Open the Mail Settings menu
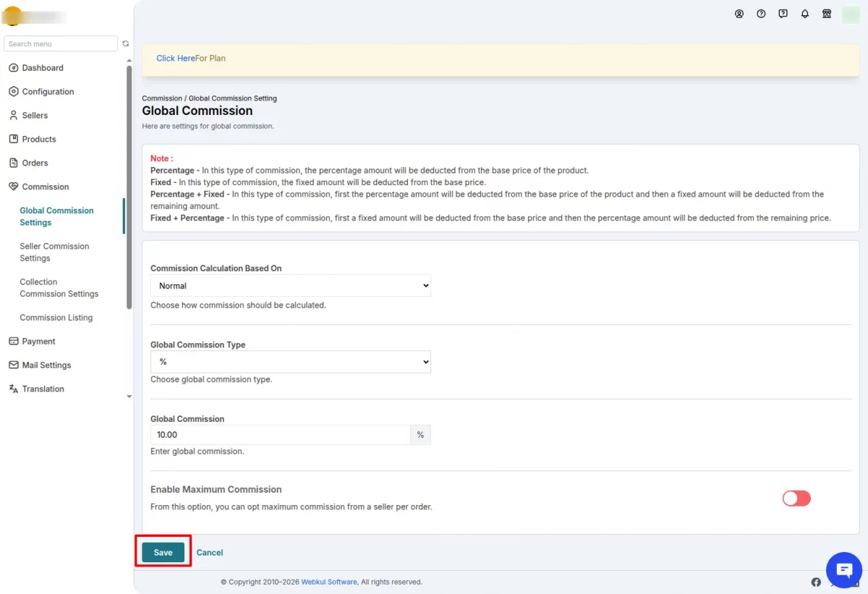This screenshot has width=868, height=594. (46, 365)
